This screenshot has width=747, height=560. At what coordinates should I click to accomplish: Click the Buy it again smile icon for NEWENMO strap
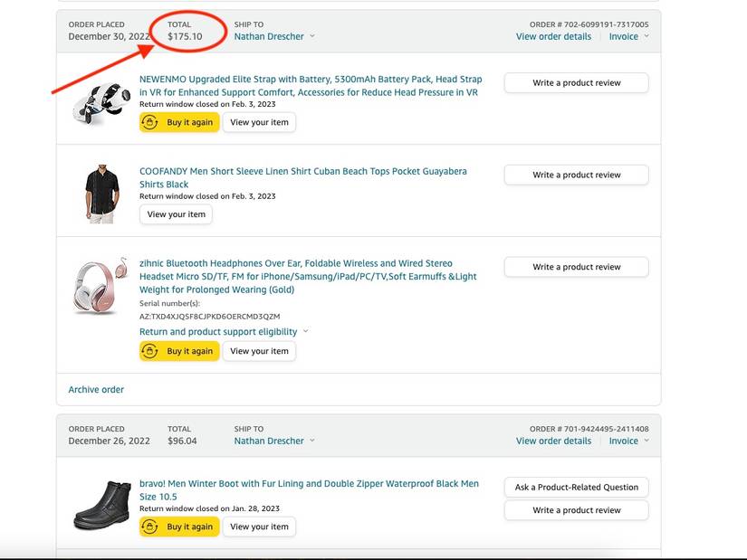pos(151,121)
